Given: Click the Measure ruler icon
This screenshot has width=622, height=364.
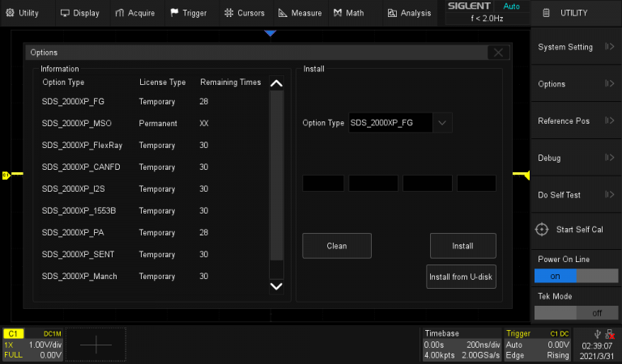Looking at the screenshot, I should pyautogui.click(x=283, y=13).
